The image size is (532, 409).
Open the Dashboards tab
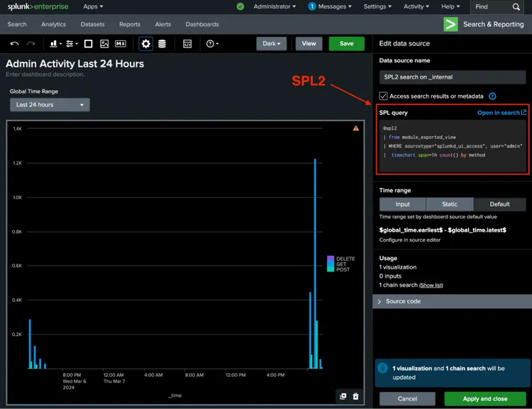tap(202, 24)
